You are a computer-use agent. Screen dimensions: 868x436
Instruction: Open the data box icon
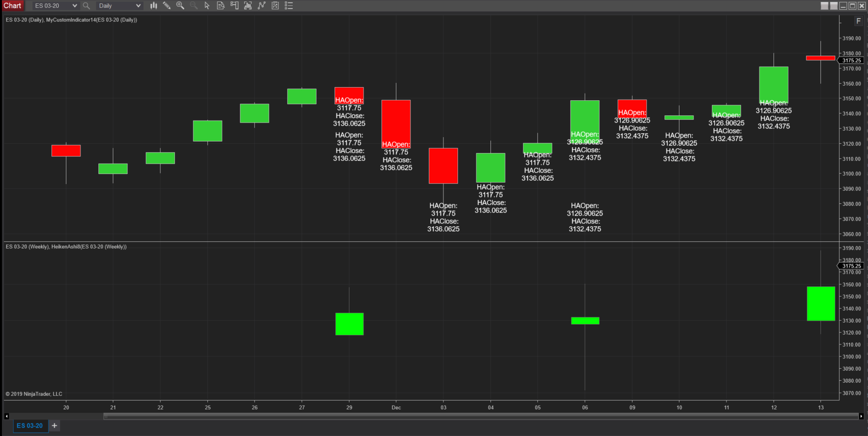point(221,6)
